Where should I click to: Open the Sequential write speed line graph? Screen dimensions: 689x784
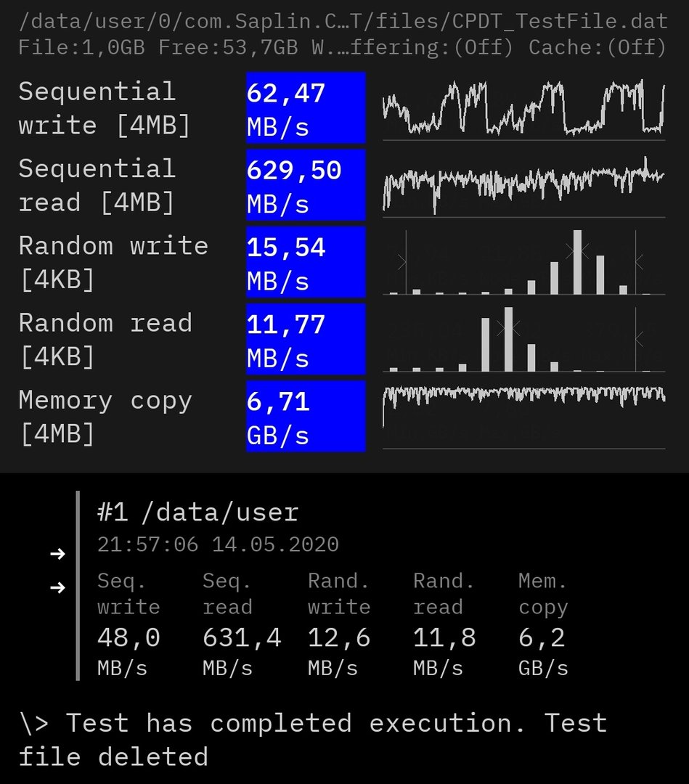[523, 108]
